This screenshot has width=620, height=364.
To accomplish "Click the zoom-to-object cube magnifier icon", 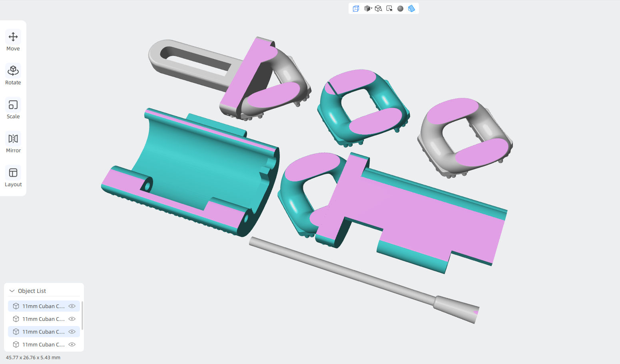I will pos(379,8).
